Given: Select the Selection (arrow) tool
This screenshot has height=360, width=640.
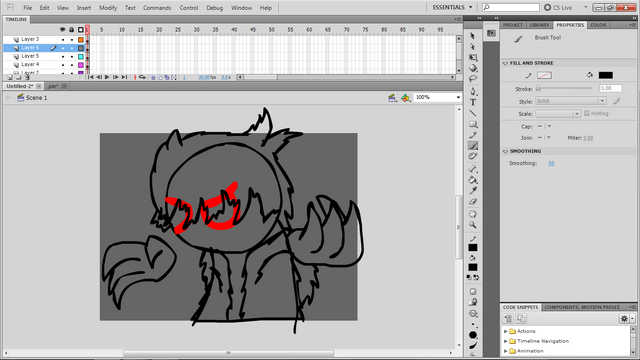Looking at the screenshot, I should [x=473, y=36].
